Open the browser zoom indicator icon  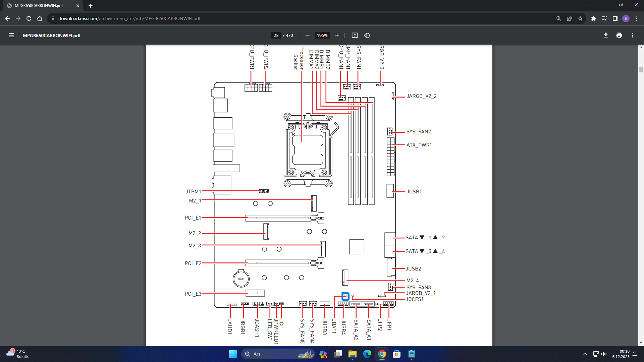click(558, 18)
